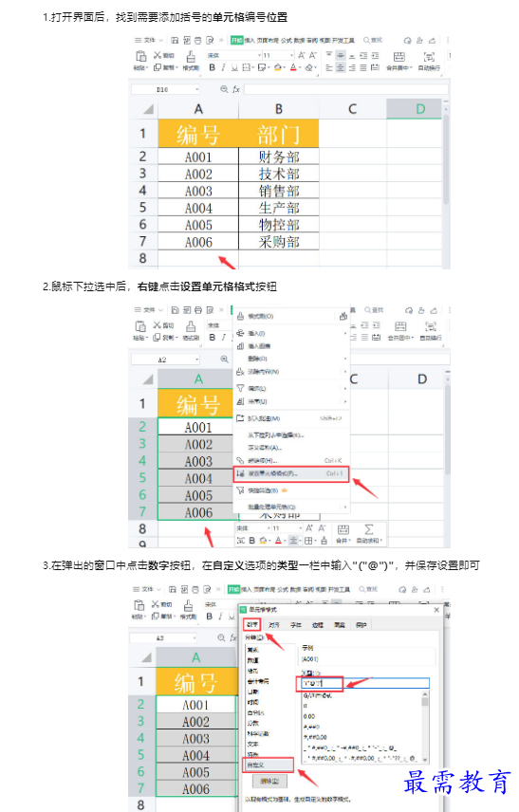
Task: Click the 合并 merge icon in step 2 mini toolbar
Action: pyautogui.click(x=343, y=529)
